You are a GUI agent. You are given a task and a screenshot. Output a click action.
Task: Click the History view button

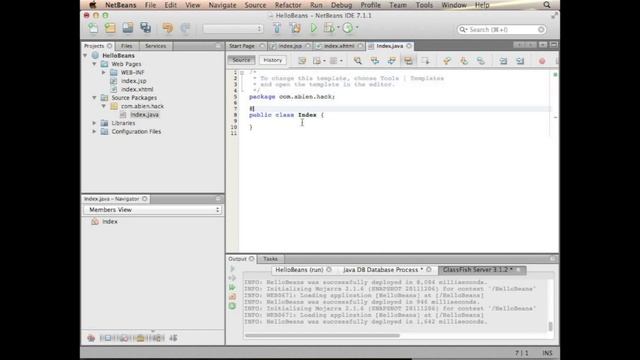pos(273,60)
